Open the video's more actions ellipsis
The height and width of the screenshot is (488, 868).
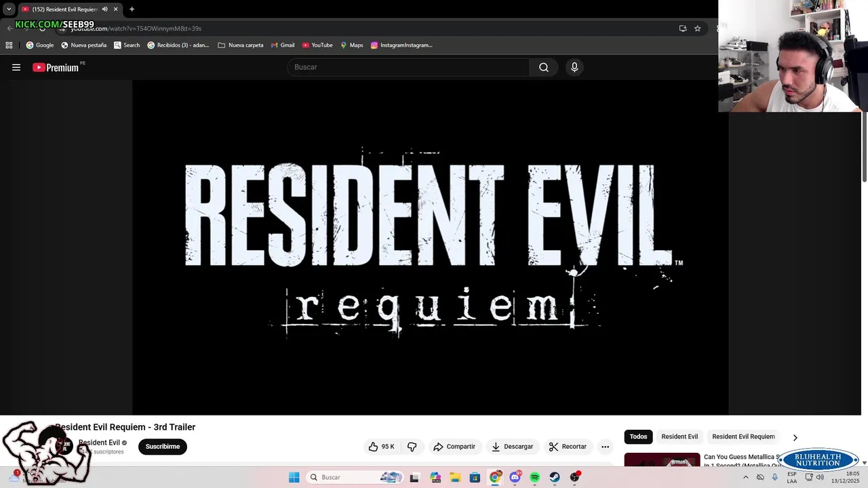point(605,447)
